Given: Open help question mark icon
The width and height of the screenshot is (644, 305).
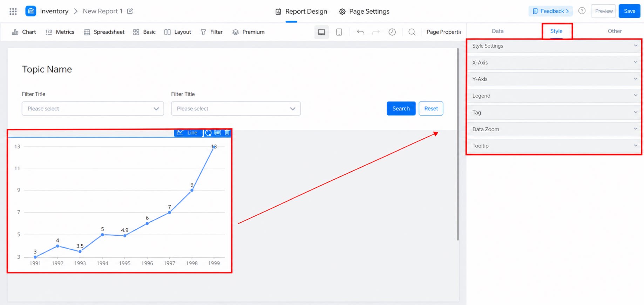Looking at the screenshot, I should pos(582,11).
